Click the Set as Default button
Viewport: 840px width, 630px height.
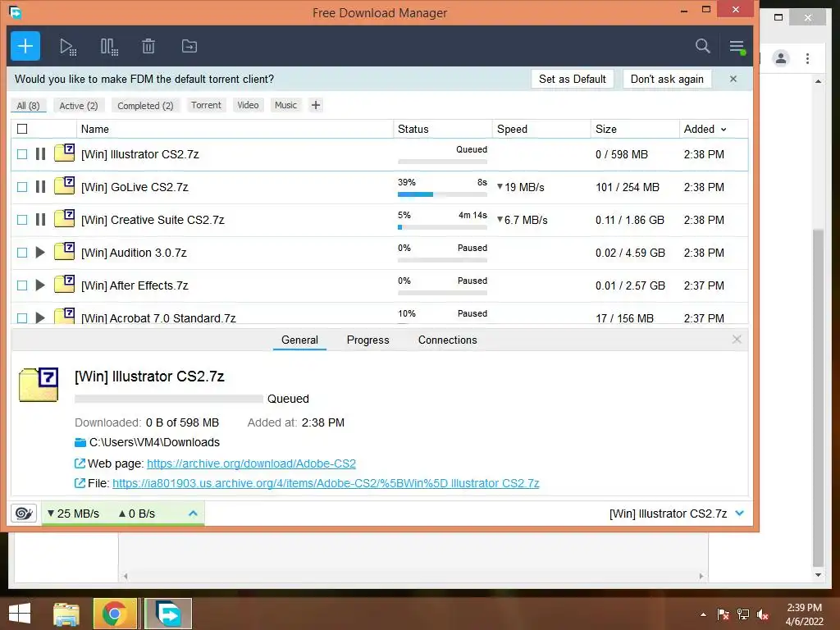pyautogui.click(x=572, y=79)
